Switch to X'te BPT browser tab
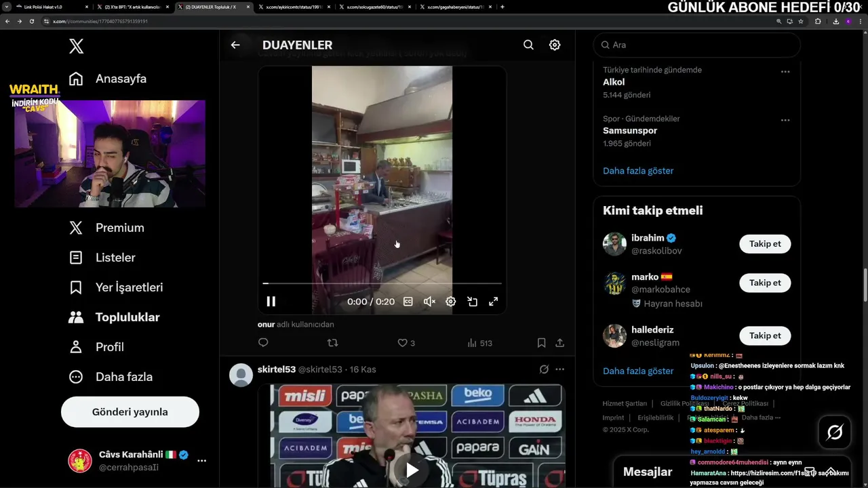Screen dimensions: 868x488 (x=133, y=7)
